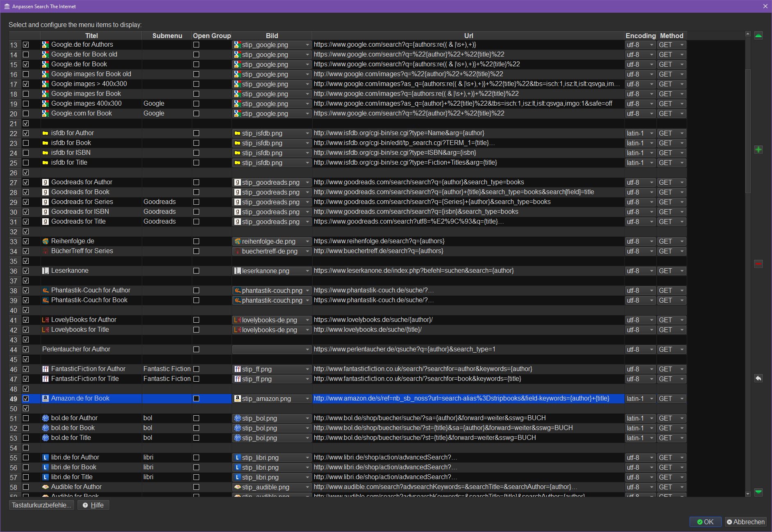Click the icon beside 'Goodreads for ISBN'
The height and width of the screenshot is (532, 772).
pyautogui.click(x=45, y=212)
